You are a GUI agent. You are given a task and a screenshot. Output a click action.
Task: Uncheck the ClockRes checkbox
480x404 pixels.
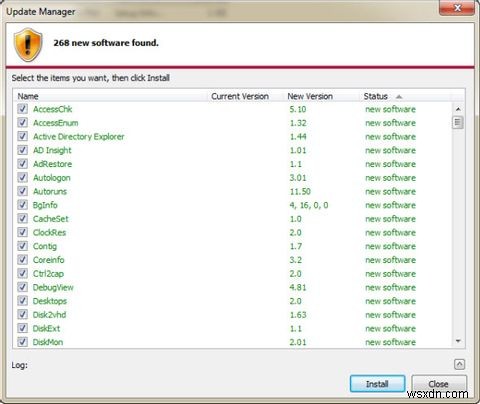click(x=22, y=232)
